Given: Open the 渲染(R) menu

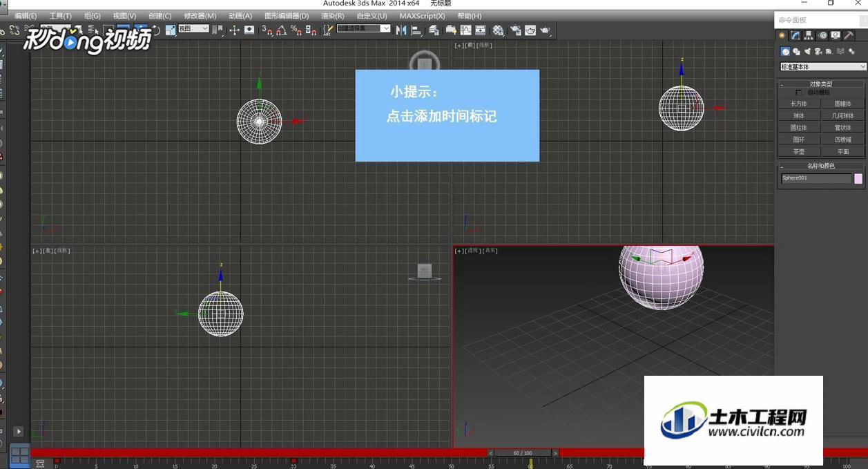Looking at the screenshot, I should coord(332,16).
